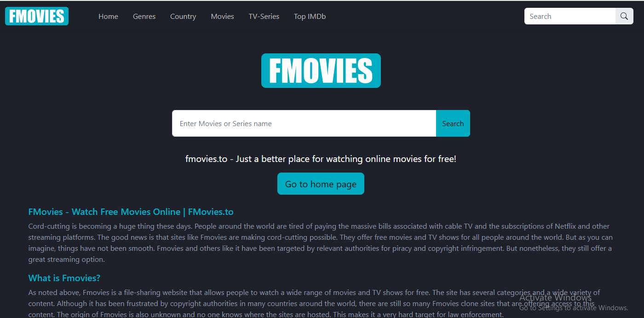Expand the Country menu
This screenshot has width=644, height=318.
[183, 16]
